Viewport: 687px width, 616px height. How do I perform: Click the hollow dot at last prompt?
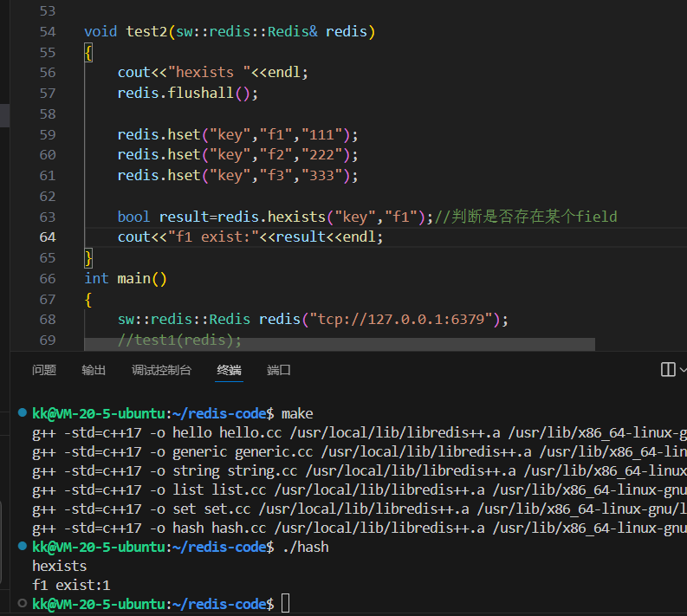click(22, 603)
